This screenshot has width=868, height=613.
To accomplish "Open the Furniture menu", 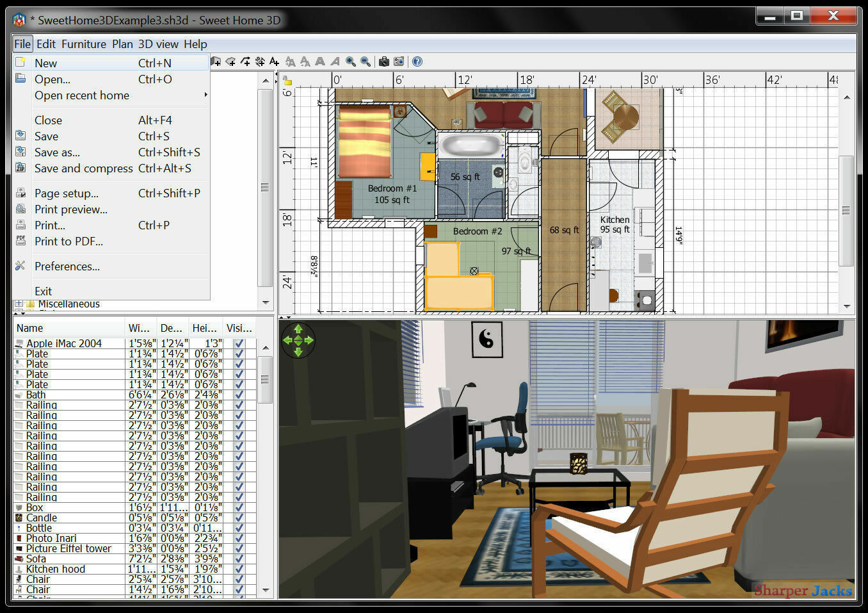I will [x=84, y=44].
